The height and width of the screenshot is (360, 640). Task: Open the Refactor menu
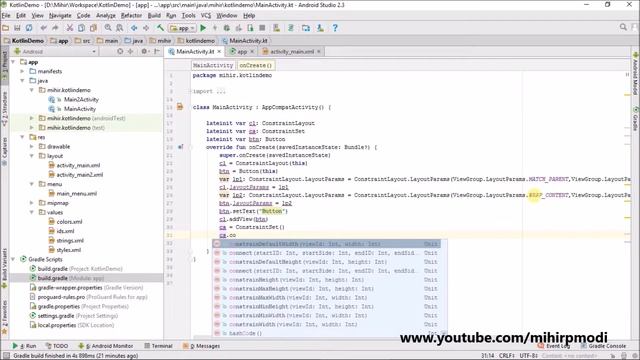pyautogui.click(x=131, y=16)
